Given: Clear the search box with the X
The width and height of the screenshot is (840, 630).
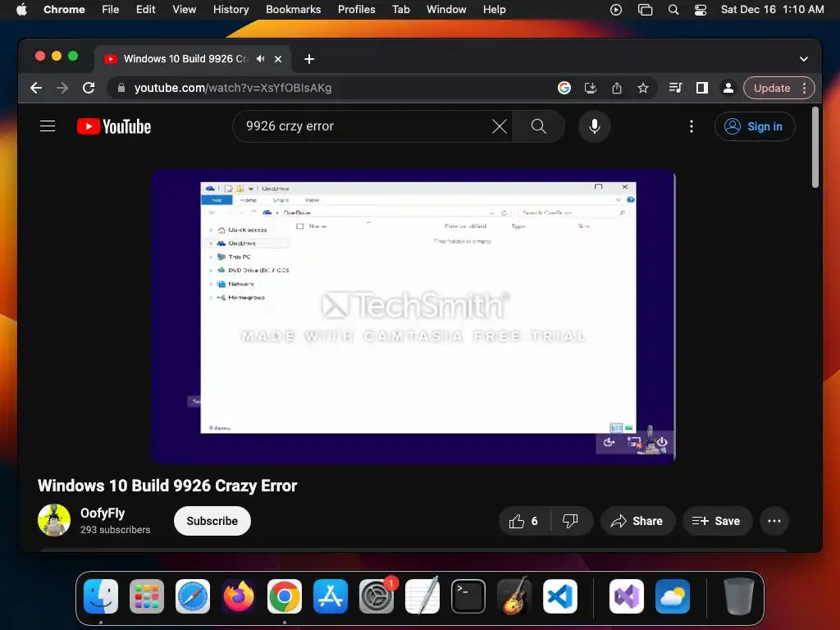Looking at the screenshot, I should [x=500, y=126].
